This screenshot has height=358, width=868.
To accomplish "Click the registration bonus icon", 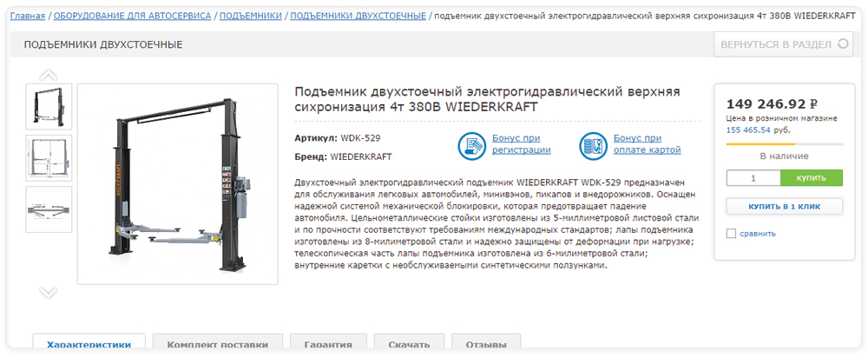I will pyautogui.click(x=472, y=144).
